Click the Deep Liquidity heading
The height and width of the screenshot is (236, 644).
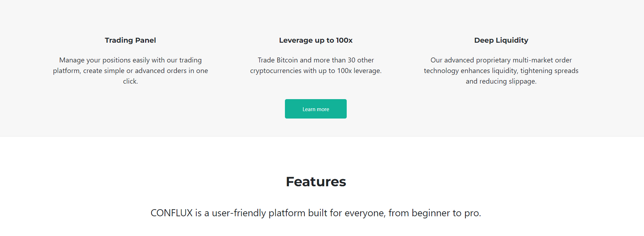(x=501, y=40)
